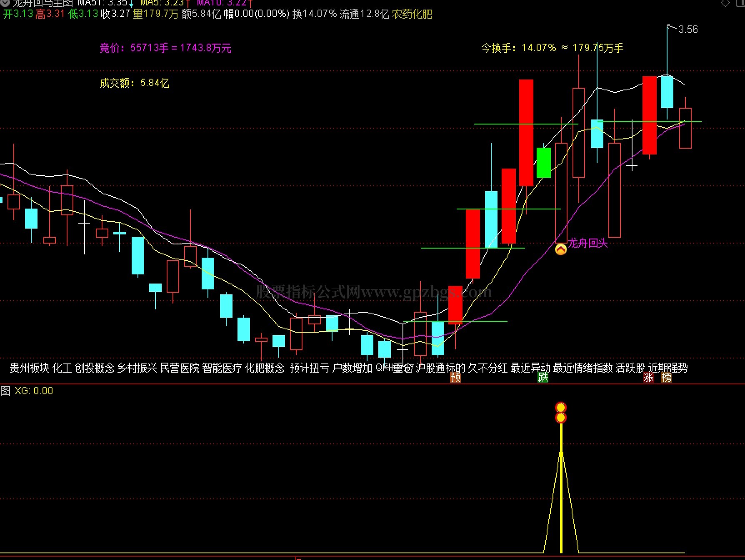Click the upper yellow signal dot in the XG panel
The height and width of the screenshot is (560, 745).
(561, 407)
